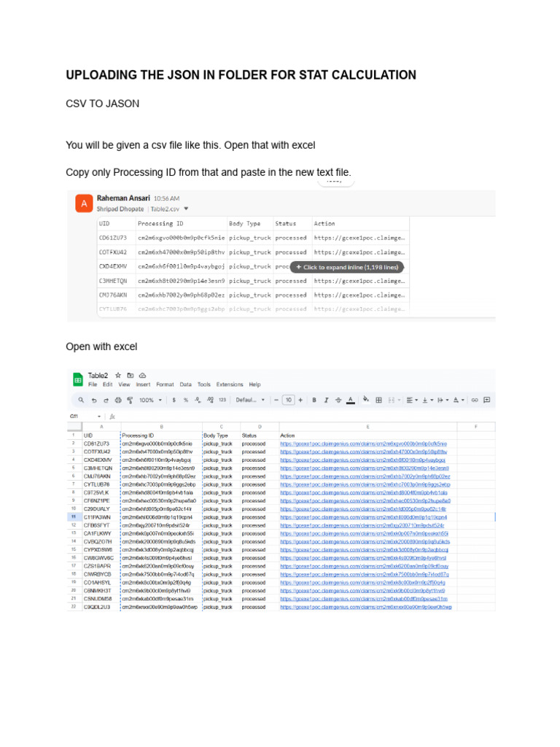The image size is (560, 747).
Task: Click to expand inline 1,198 lines
Action: point(347,267)
